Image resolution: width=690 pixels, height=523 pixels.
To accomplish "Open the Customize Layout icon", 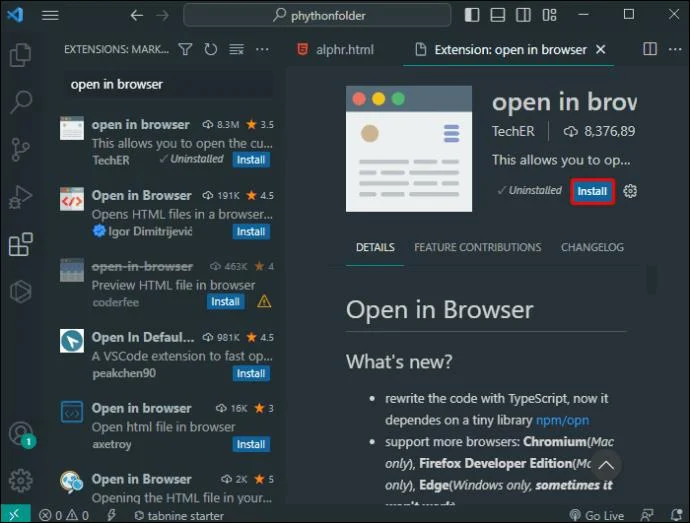I will tap(549, 15).
